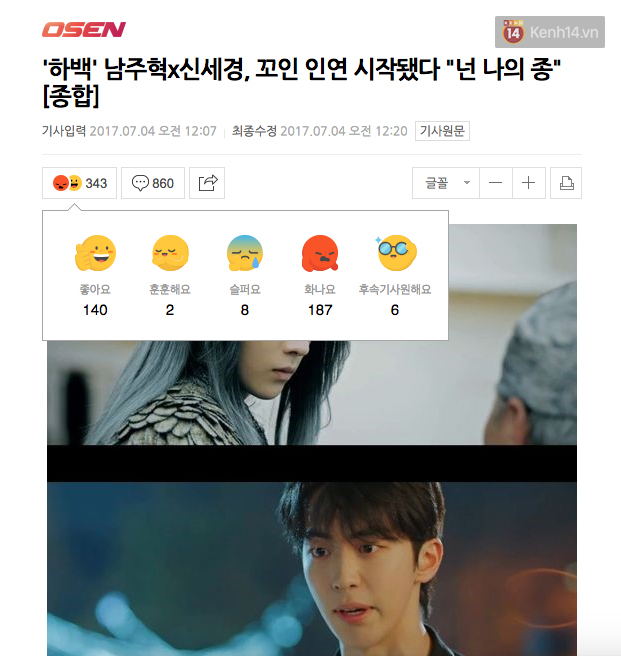Increase font size with plus button

(529, 183)
